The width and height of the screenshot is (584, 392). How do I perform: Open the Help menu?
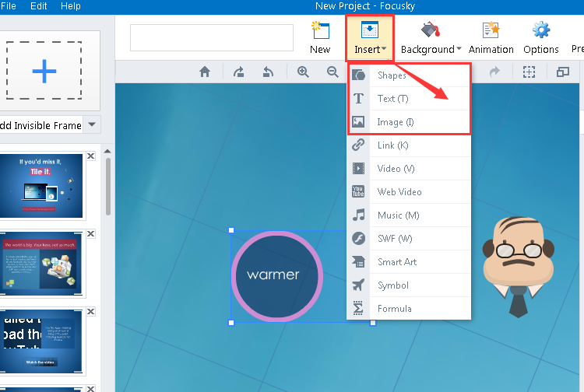[70, 6]
